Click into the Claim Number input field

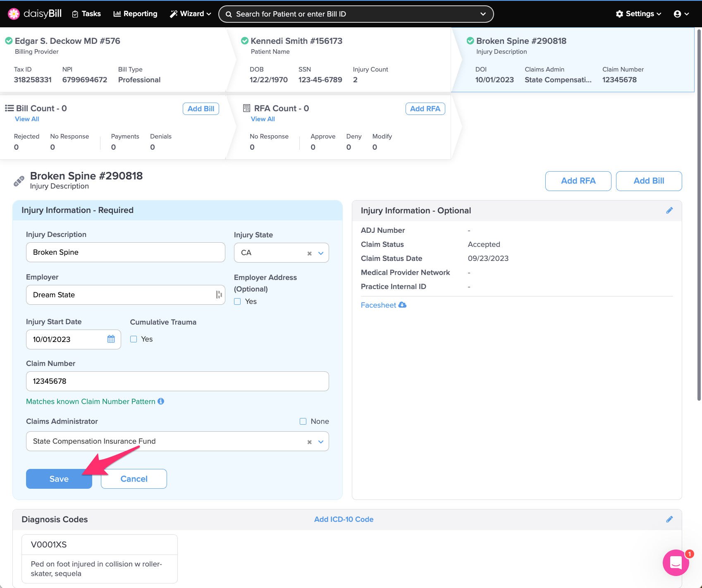(x=177, y=381)
